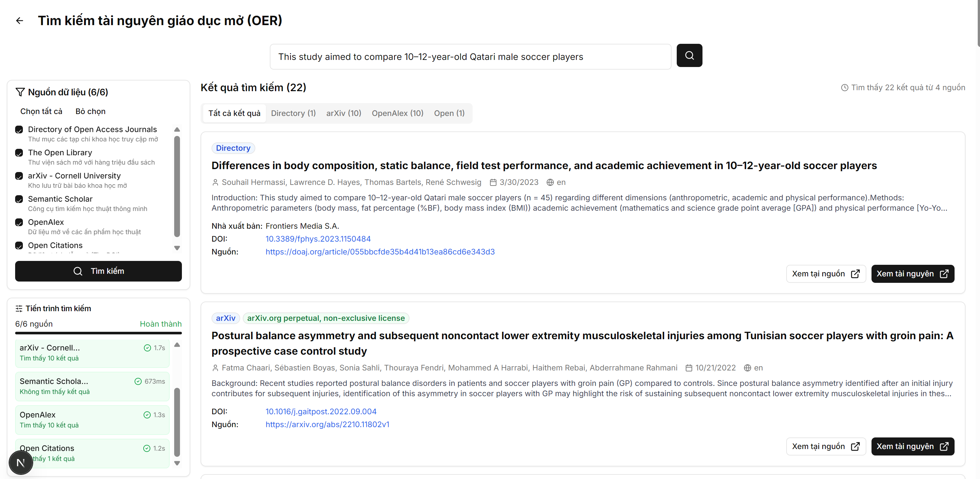Click the sliders icon beside Tiến trình tìm kiếm
Screen dimensions: 980x479
pos(19,308)
